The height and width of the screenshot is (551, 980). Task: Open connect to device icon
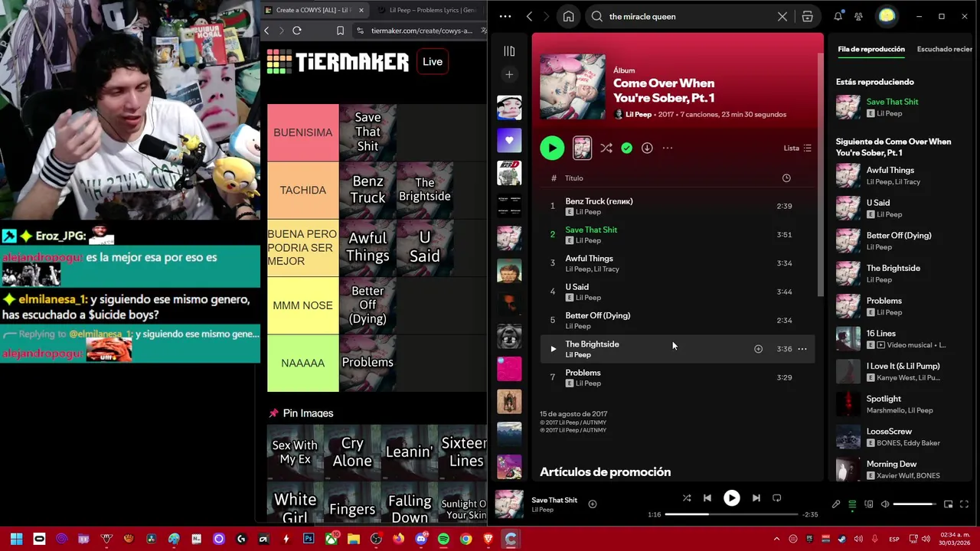pos(868,504)
